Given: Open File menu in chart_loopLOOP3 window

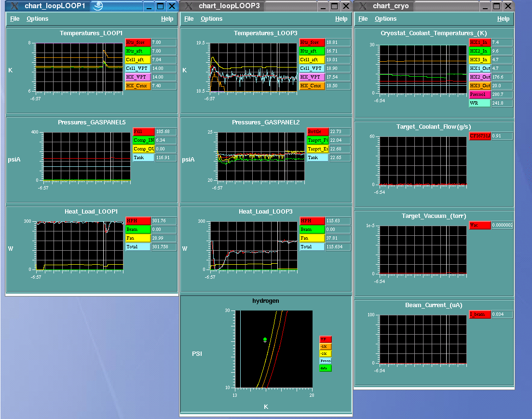Looking at the screenshot, I should pos(189,19).
